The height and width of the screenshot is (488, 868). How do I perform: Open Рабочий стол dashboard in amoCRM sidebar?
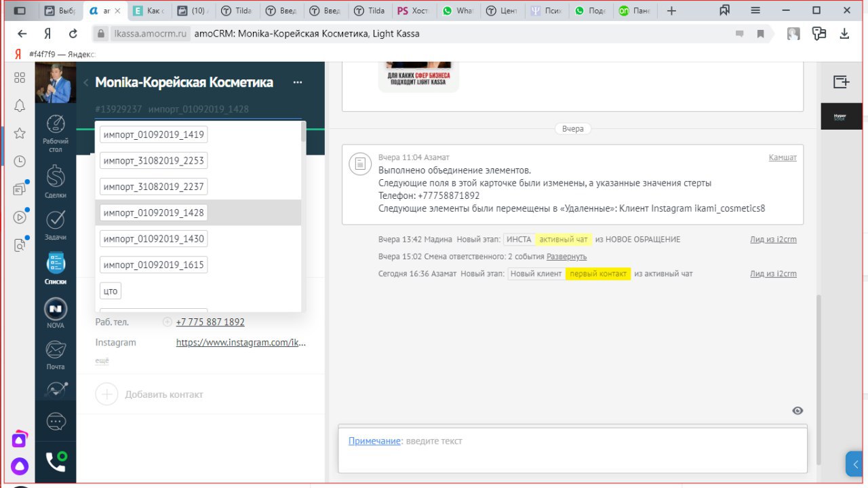55,134
